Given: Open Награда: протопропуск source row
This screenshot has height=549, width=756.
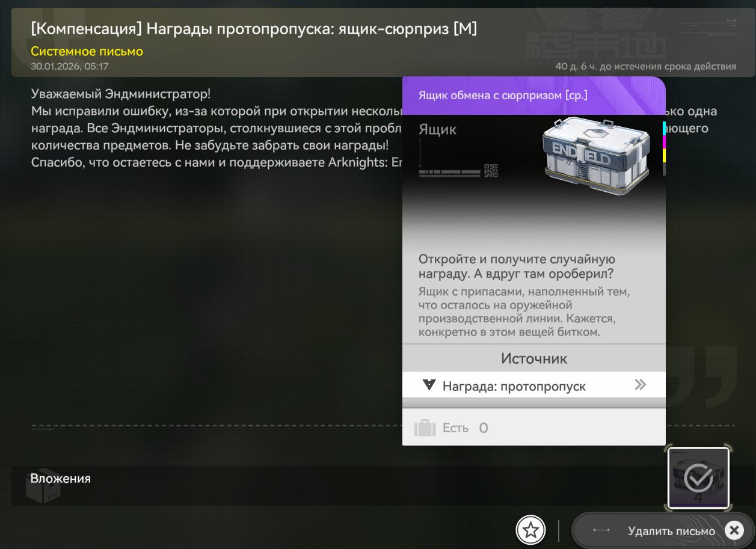Looking at the screenshot, I should (x=533, y=385).
